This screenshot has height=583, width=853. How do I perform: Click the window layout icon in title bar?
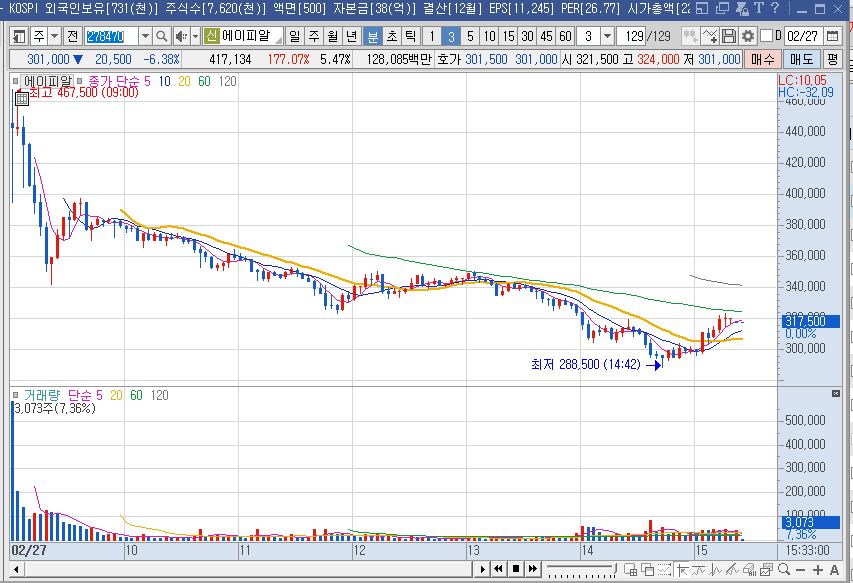(x=702, y=8)
